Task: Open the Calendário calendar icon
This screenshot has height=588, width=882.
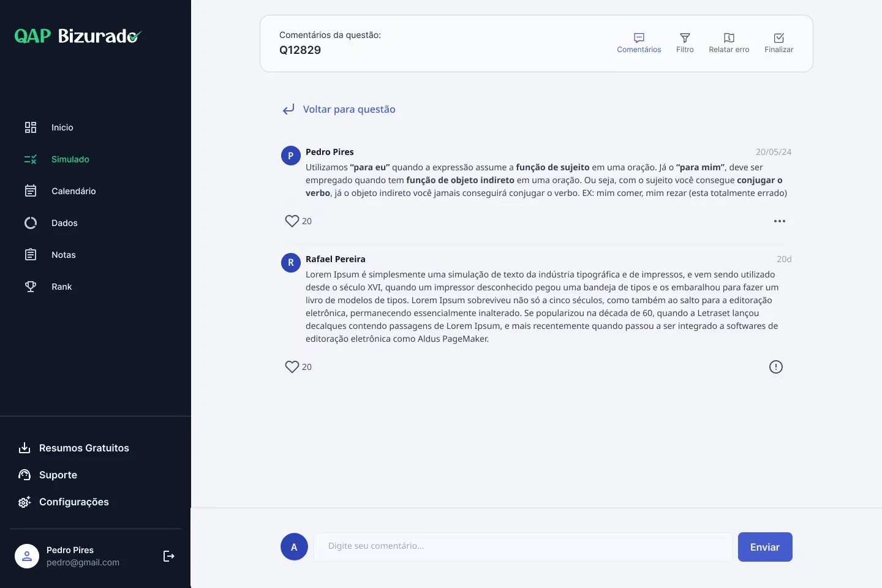Action: 31,191
